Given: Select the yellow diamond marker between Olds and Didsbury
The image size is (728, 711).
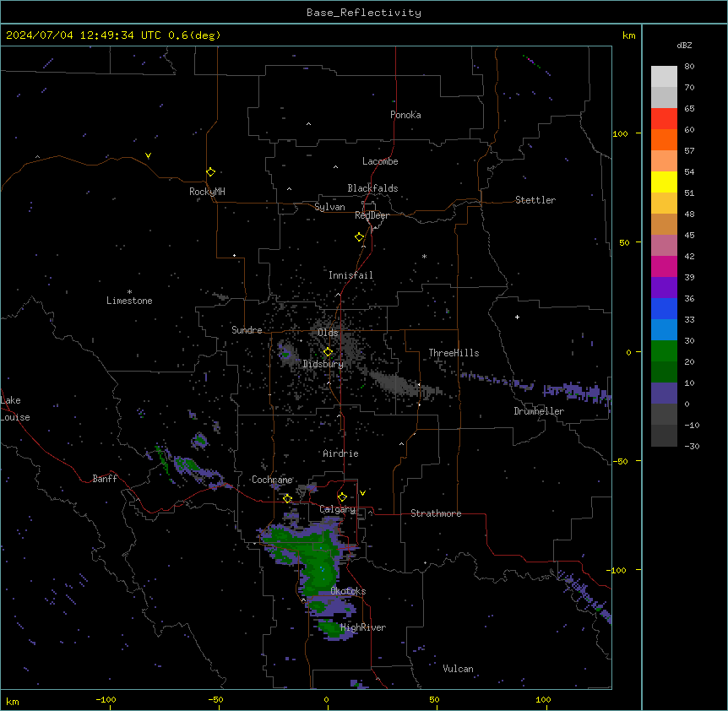Looking at the screenshot, I should [329, 352].
